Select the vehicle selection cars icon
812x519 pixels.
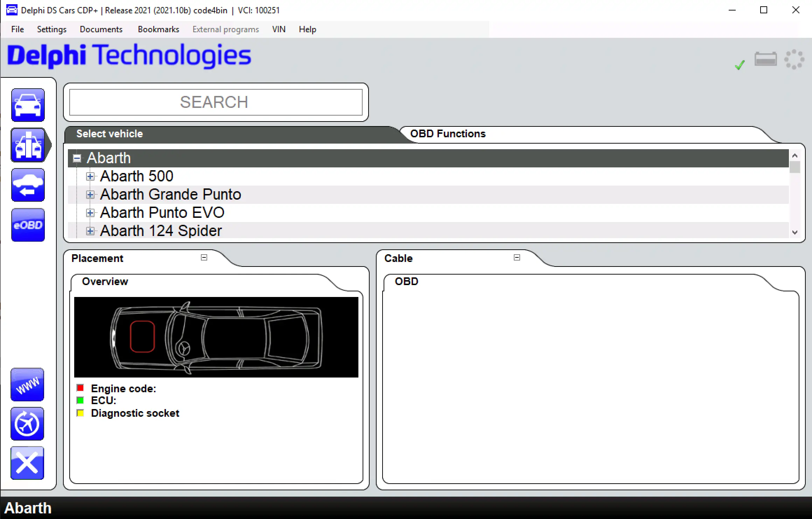[x=28, y=145]
